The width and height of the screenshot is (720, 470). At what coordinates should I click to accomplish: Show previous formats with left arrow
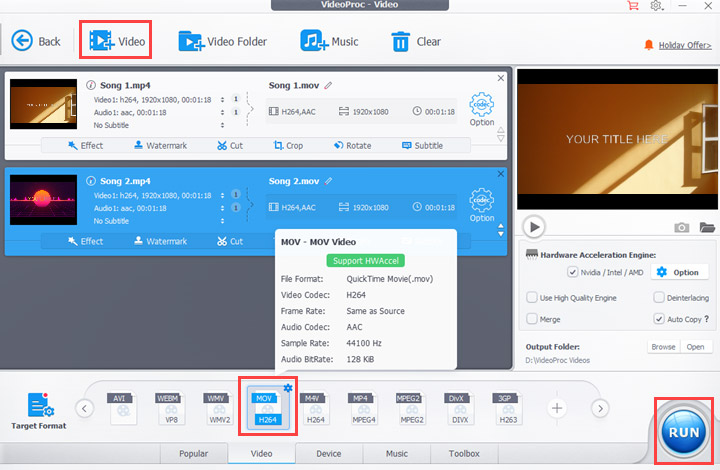point(85,408)
